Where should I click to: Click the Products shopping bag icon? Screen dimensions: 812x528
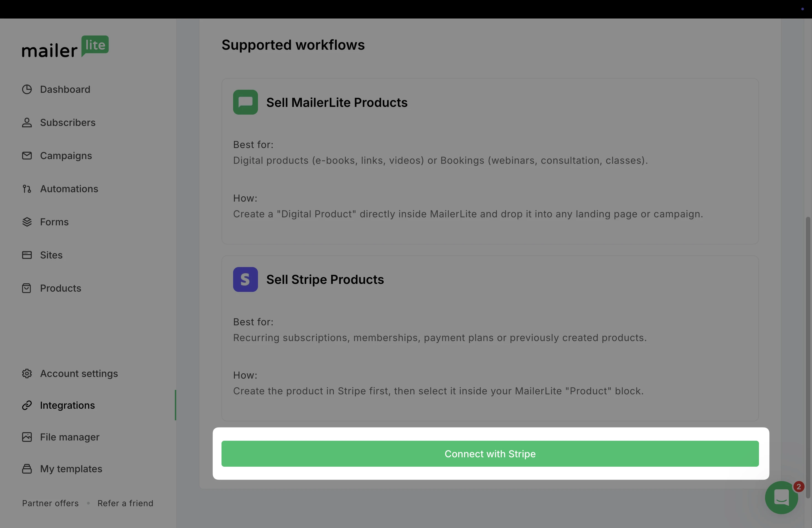point(27,288)
